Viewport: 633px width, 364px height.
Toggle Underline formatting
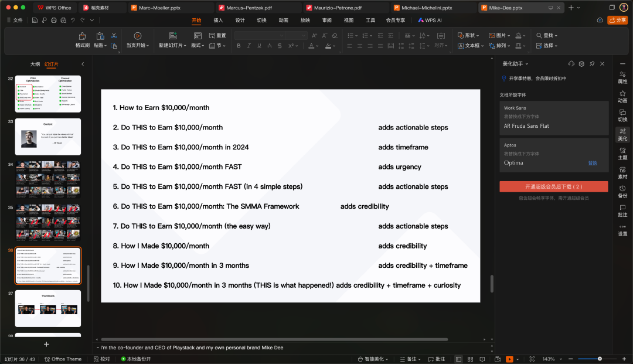[x=259, y=46]
